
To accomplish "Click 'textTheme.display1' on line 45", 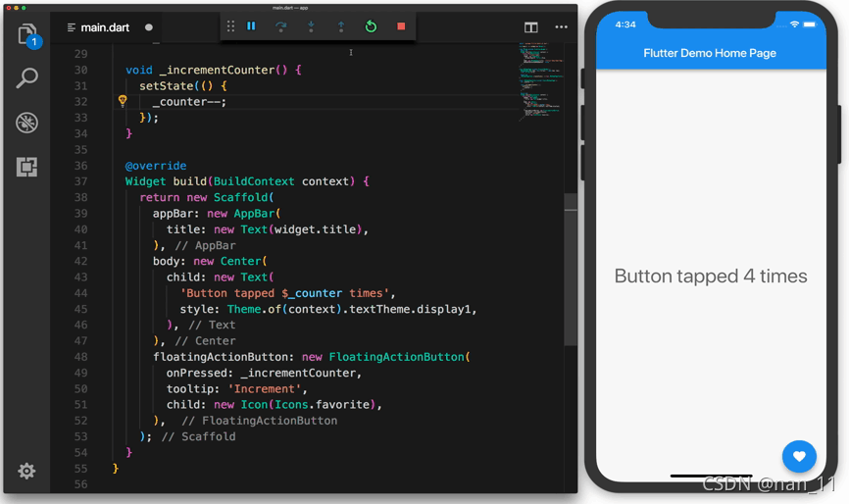I will (410, 309).
